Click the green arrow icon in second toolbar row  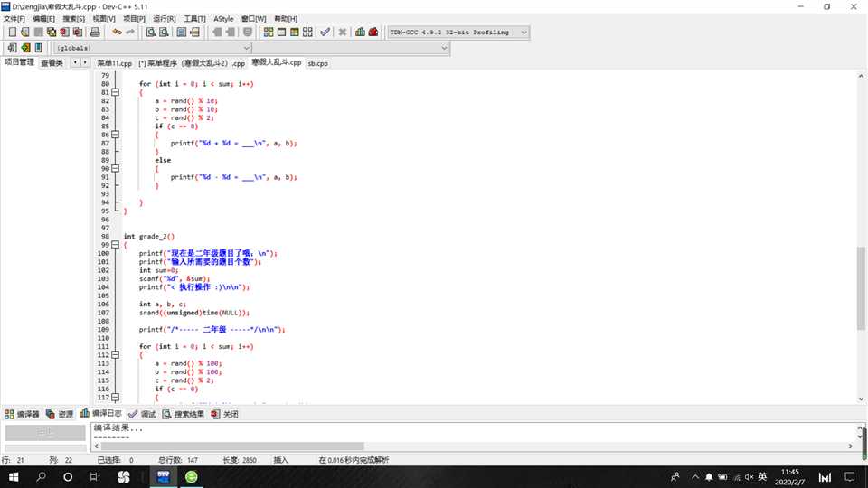[25, 48]
